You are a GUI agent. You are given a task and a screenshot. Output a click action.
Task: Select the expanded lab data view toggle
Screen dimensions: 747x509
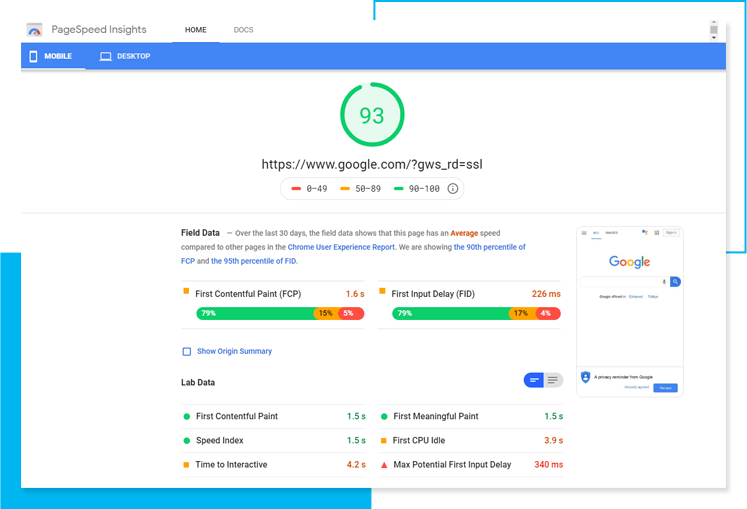tap(553, 380)
